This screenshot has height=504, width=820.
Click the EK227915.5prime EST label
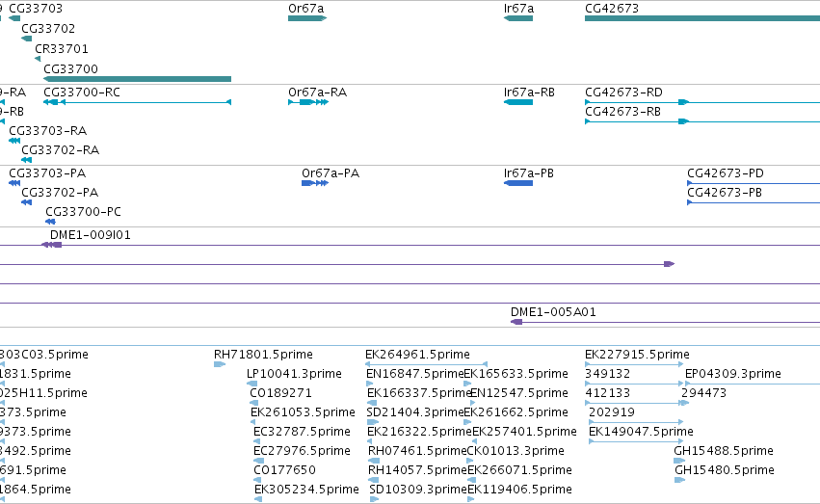click(x=637, y=355)
